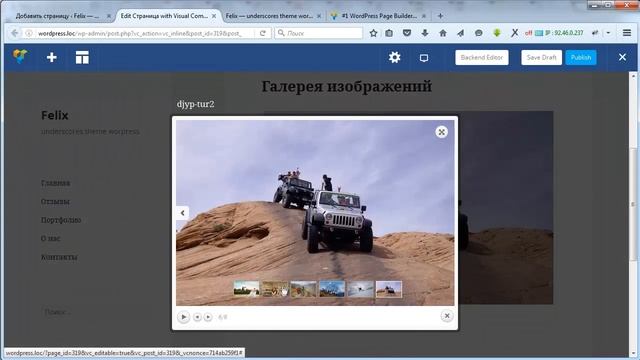Close the lightbox with bottom X button
The height and width of the screenshot is (360, 640).
point(447,316)
